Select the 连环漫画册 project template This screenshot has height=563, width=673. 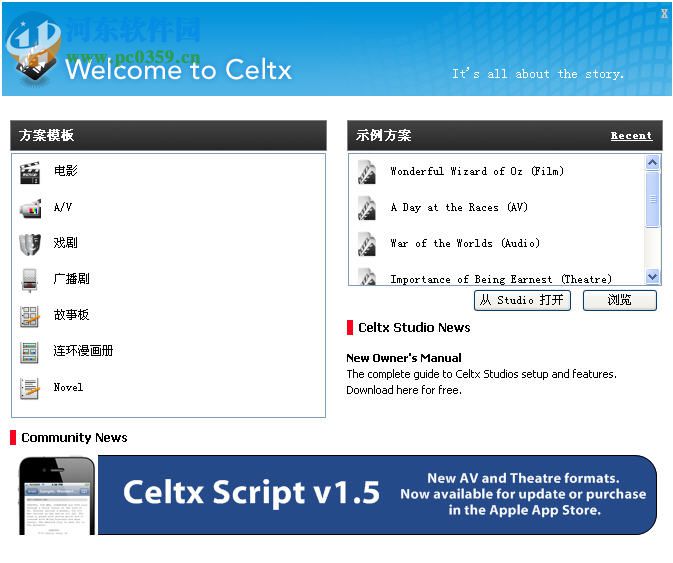83,351
